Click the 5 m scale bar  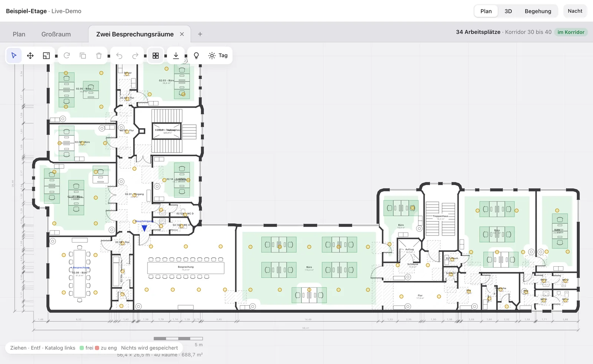[178, 338]
